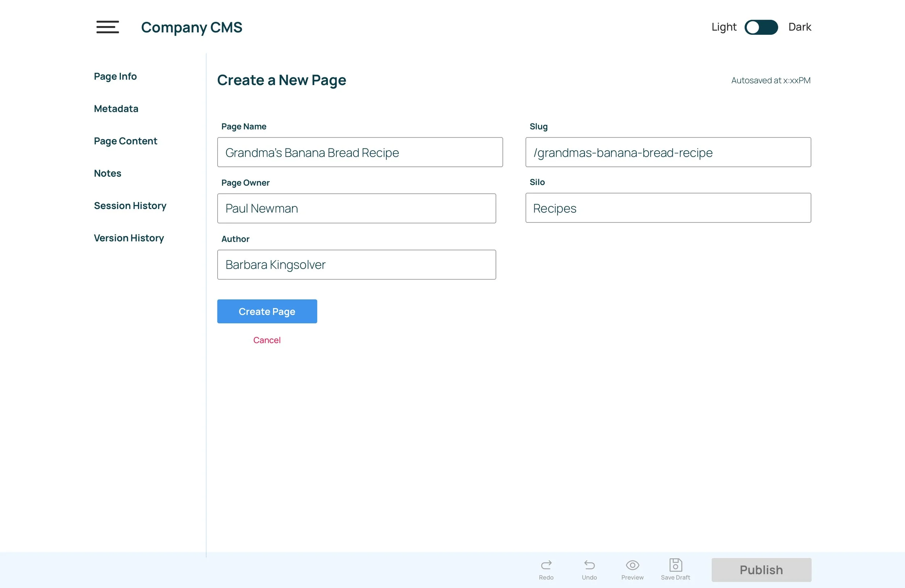
Task: Toggle the Light/Dark theme switch
Action: (761, 27)
